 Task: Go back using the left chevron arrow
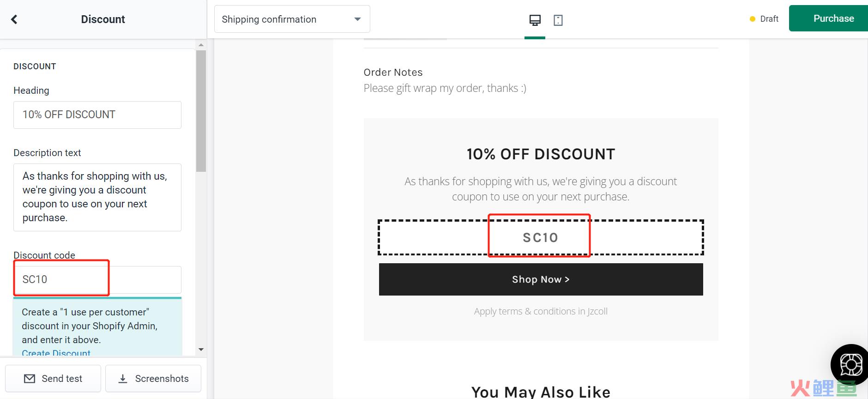pyautogui.click(x=14, y=19)
